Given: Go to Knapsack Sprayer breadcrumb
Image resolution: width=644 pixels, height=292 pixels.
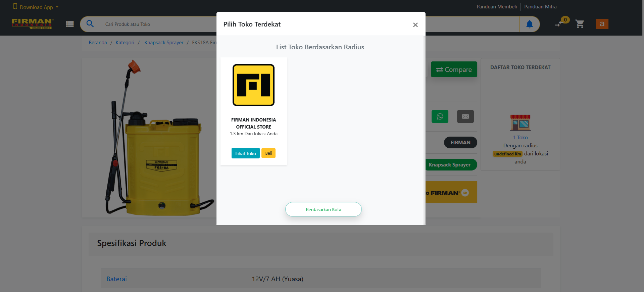Looking at the screenshot, I should click(x=164, y=43).
